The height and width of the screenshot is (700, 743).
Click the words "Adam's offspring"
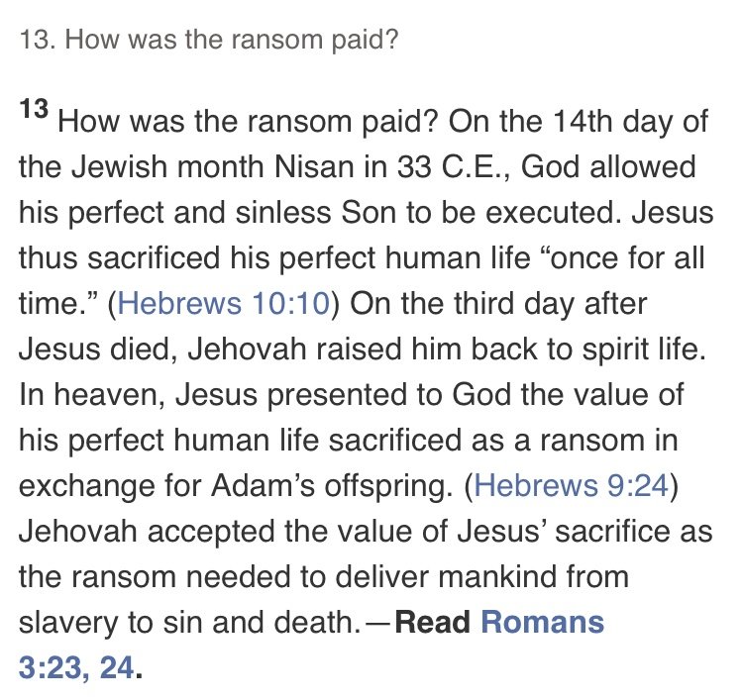point(332,485)
